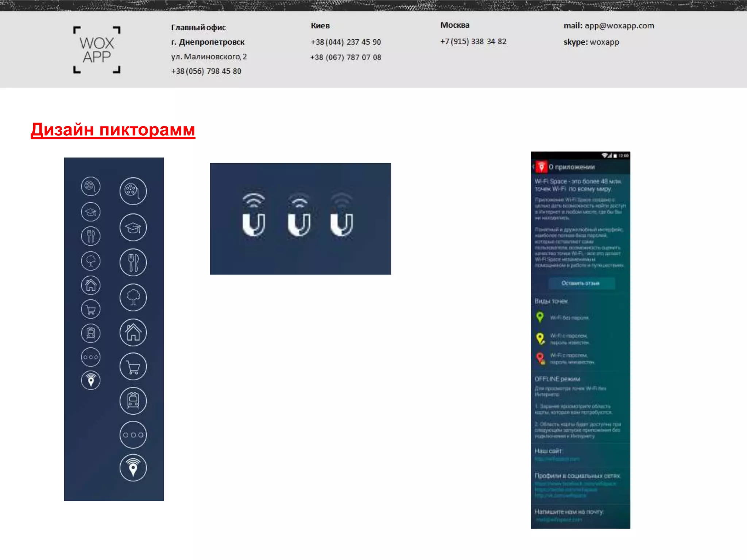Viewport: 747px width, 560px height.
Task: Click the green Wi-Fi map pin
Action: (540, 317)
